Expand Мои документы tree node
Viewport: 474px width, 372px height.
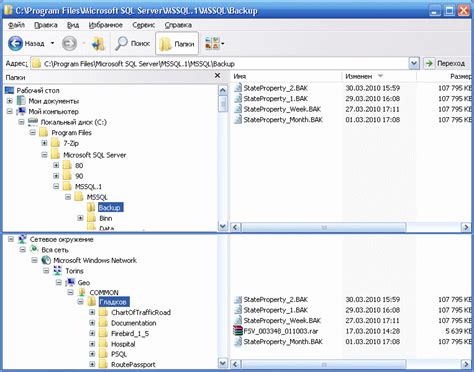coord(9,101)
